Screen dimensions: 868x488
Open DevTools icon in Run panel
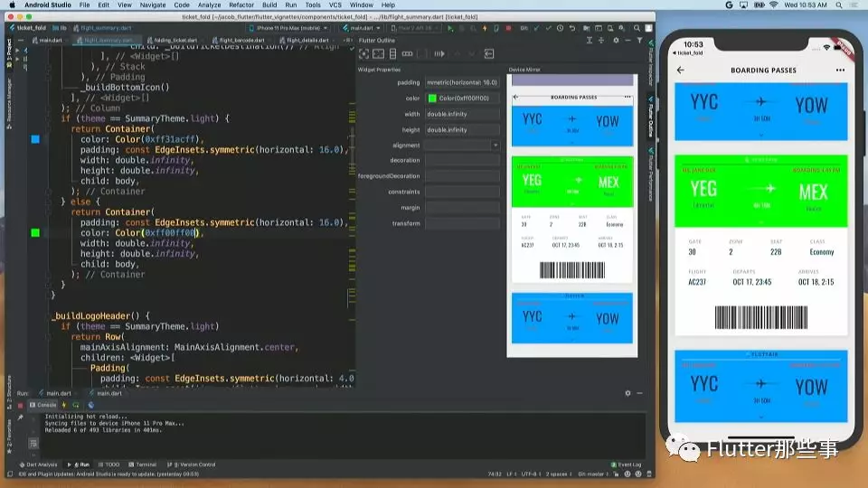pyautogui.click(x=90, y=405)
